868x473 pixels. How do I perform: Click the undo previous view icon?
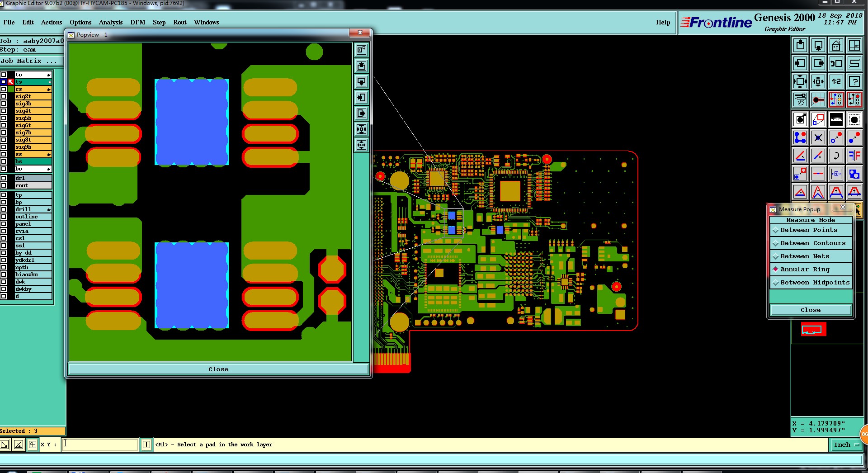[x=836, y=63]
